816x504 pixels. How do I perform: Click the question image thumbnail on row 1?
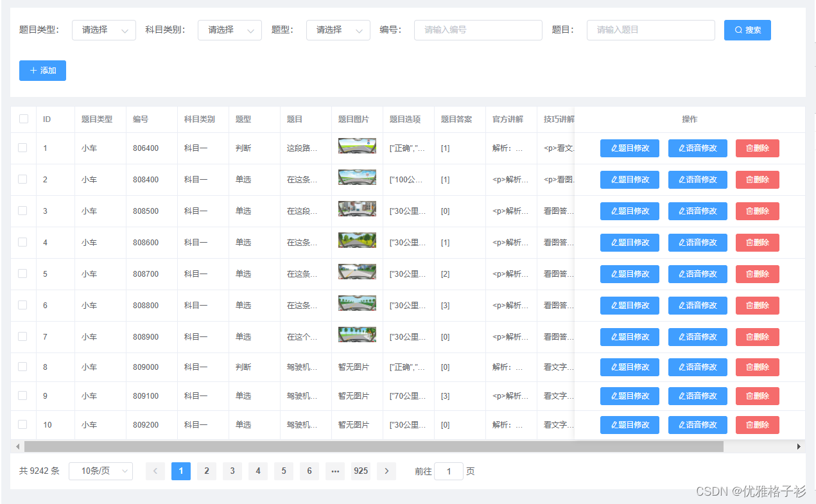(357, 145)
